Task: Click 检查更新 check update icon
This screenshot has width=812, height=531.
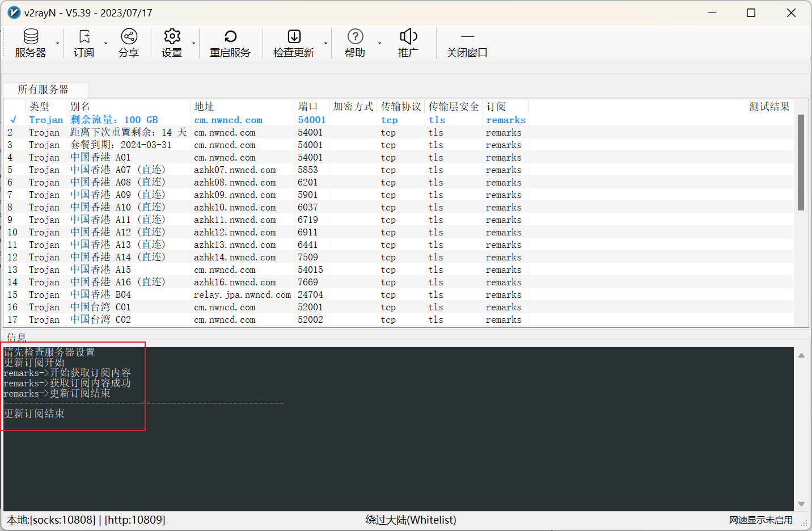Action: 294,37
